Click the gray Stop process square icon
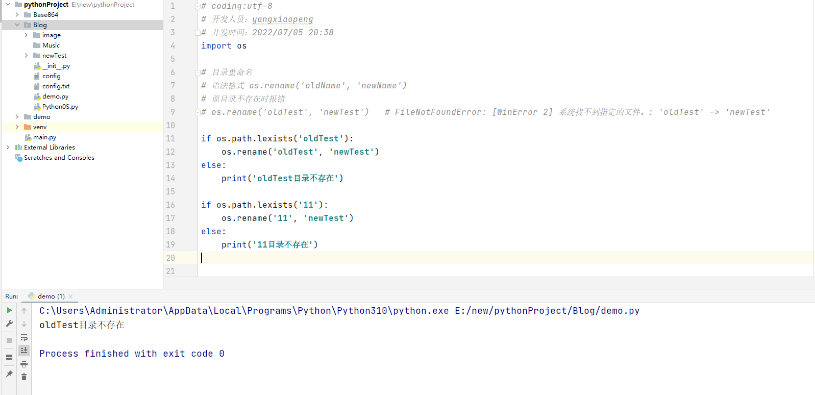Viewport: 815px width, 395px height. (9, 340)
